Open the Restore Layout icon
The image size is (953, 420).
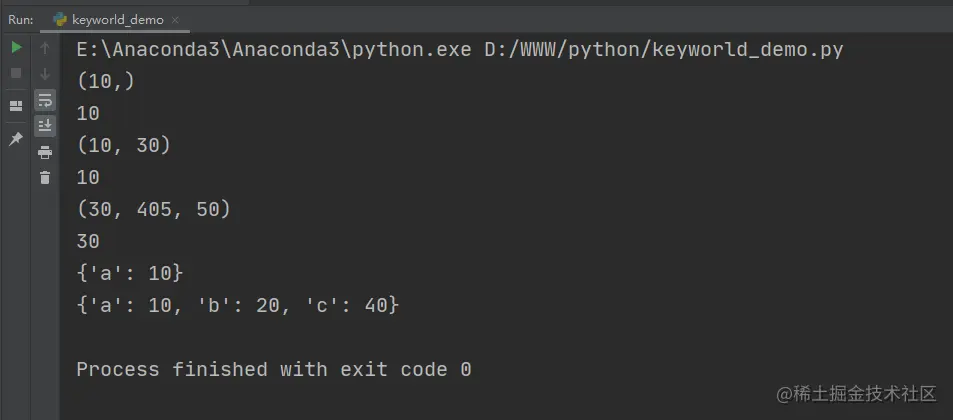pyautogui.click(x=16, y=106)
